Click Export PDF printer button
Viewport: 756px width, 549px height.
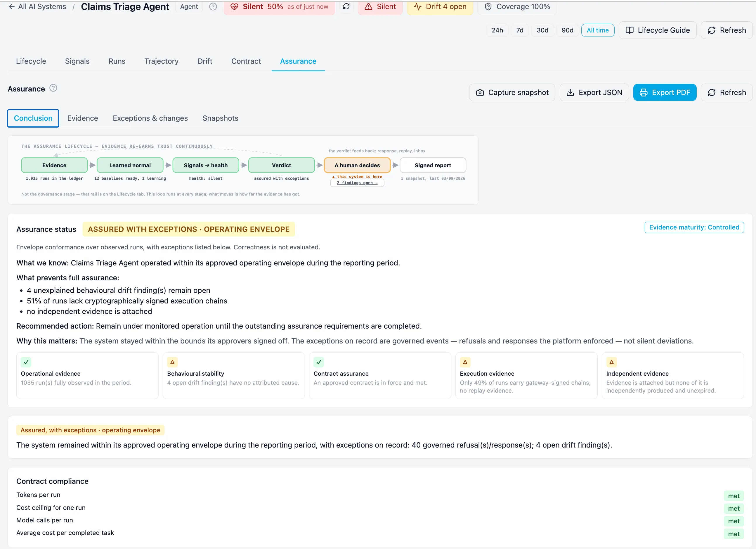tap(665, 92)
